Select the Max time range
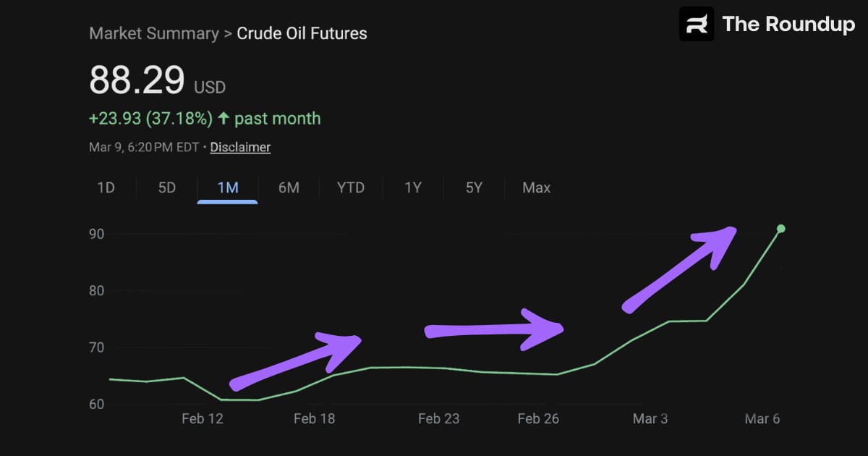Screen dimensions: 868x456 click(x=536, y=187)
